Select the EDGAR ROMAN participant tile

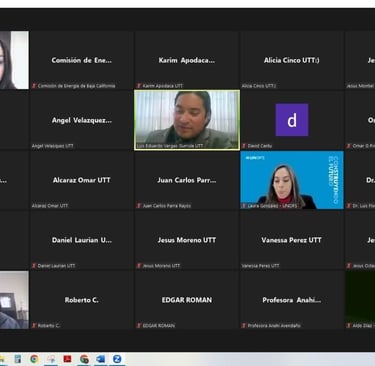pyautogui.click(x=187, y=300)
